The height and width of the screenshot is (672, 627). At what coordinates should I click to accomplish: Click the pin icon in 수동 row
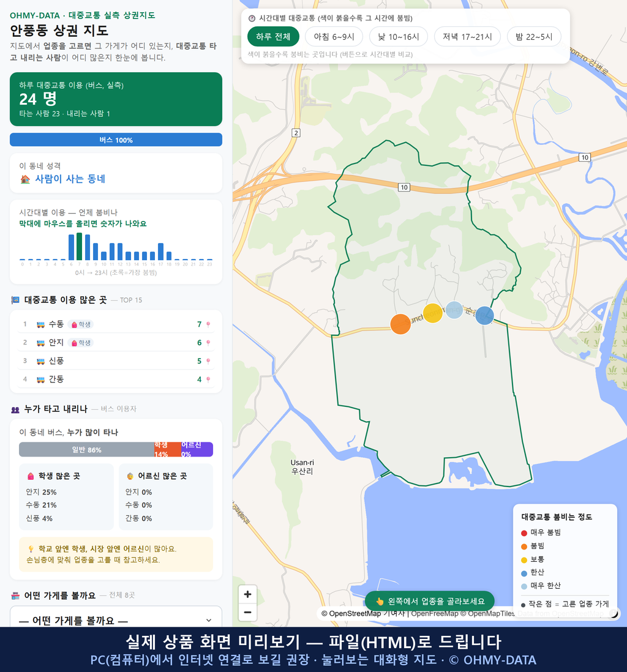pos(208,324)
